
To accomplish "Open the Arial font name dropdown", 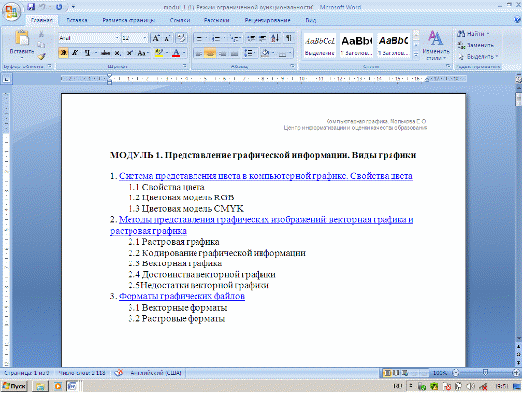I will pos(117,38).
